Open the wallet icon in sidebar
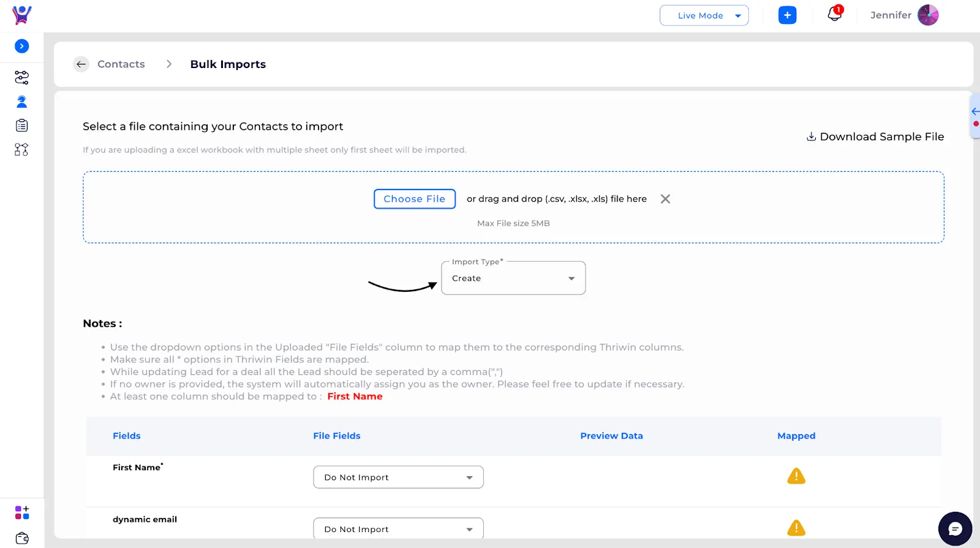The width and height of the screenshot is (980, 548). pos(22,538)
